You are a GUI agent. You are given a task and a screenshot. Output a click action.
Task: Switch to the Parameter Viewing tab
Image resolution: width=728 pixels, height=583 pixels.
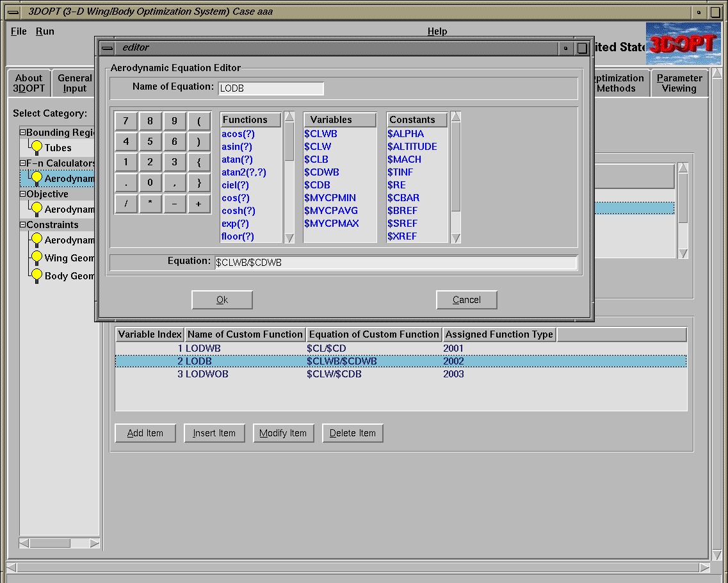(679, 83)
